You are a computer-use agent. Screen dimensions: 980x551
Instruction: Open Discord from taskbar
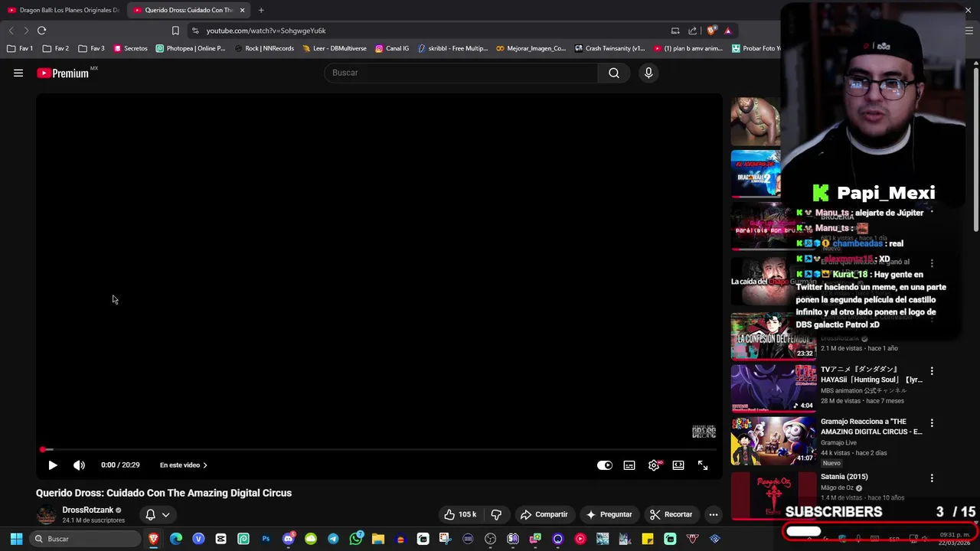pyautogui.click(x=289, y=539)
